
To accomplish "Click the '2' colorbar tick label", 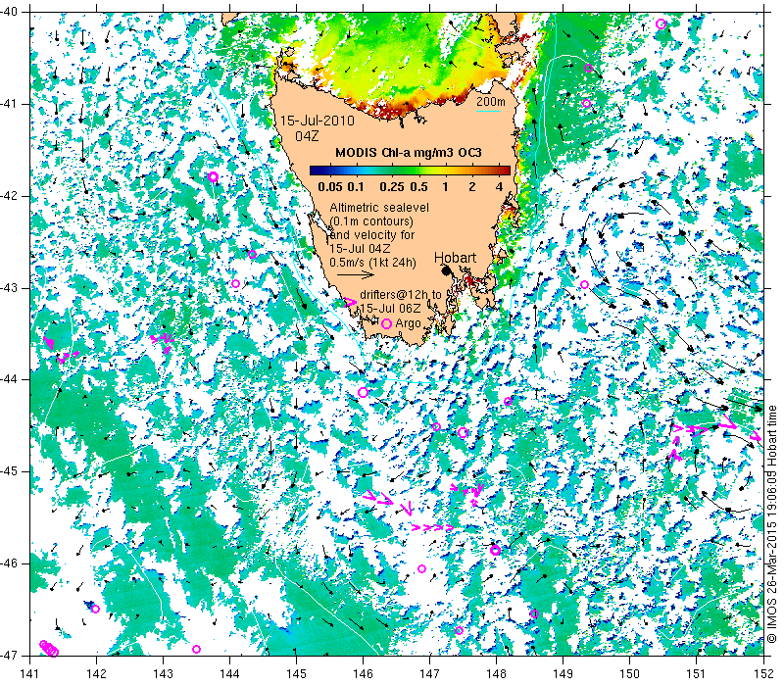I will (x=472, y=187).
